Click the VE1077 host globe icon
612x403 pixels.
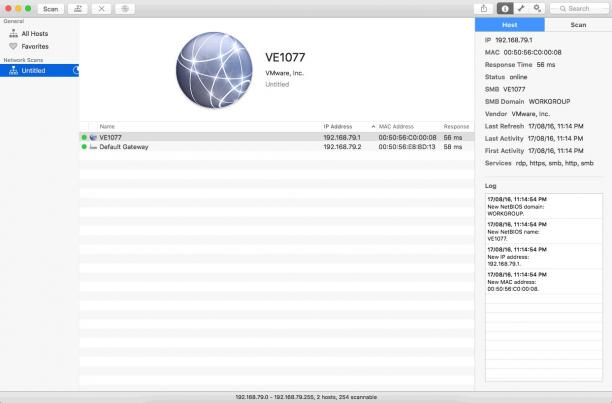(93, 137)
